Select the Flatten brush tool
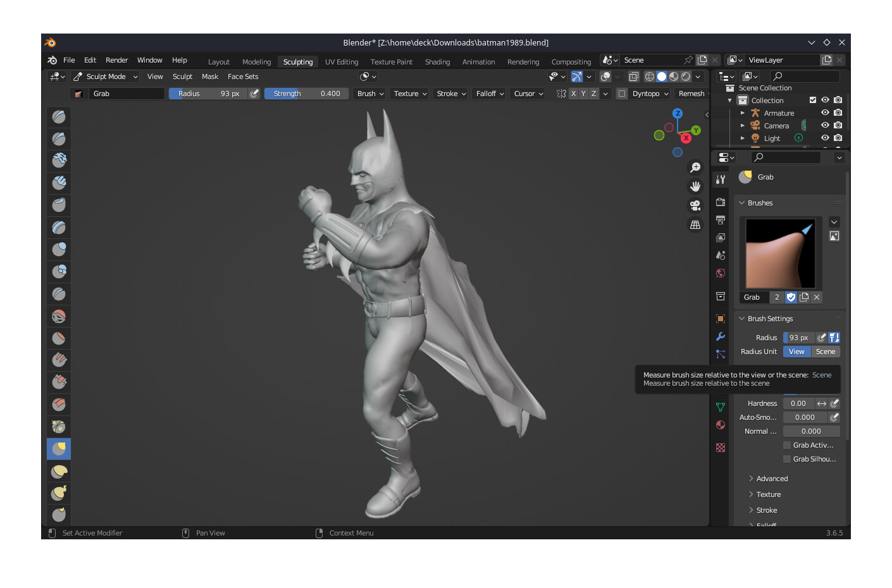Screen dimensions: 892x588 pyautogui.click(x=59, y=338)
